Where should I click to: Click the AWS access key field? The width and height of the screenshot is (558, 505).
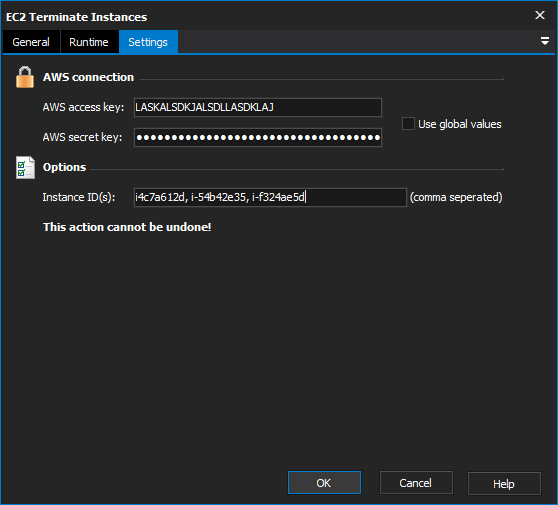(258, 107)
